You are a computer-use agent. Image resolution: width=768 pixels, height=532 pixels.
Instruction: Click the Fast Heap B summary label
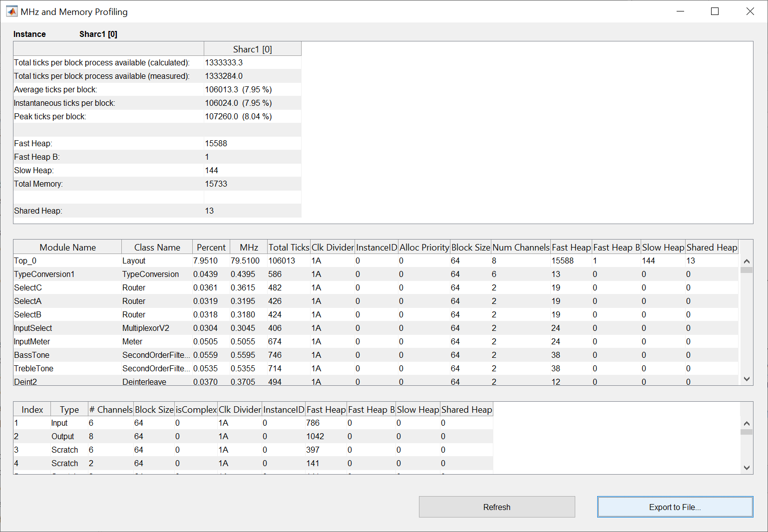tap(37, 157)
